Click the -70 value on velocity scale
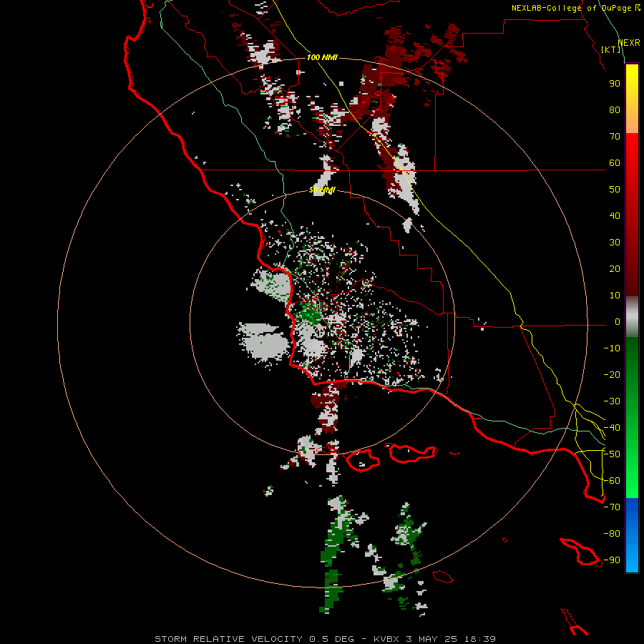This screenshot has height=644, width=644. click(x=612, y=507)
